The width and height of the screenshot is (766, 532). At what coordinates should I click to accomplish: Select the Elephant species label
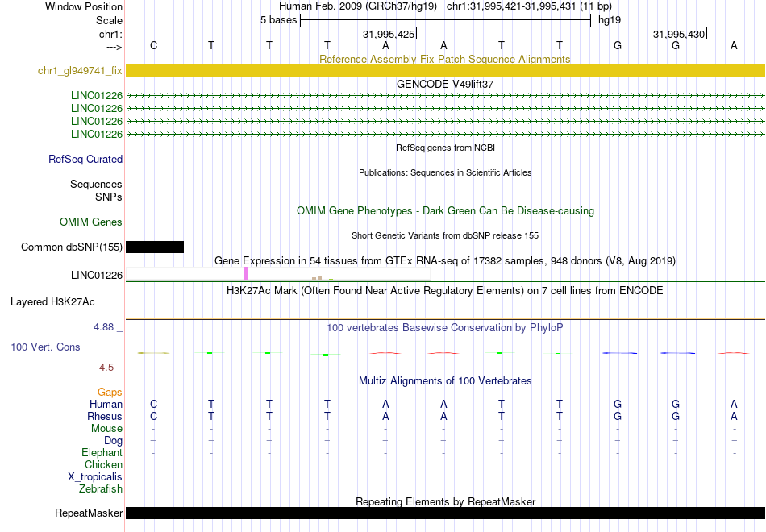102,453
